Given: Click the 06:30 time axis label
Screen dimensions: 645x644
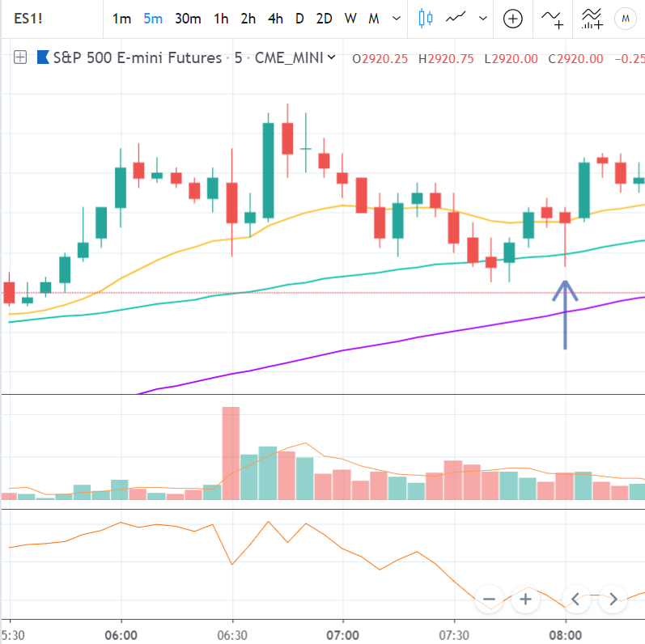Looking at the screenshot, I should (x=232, y=635).
